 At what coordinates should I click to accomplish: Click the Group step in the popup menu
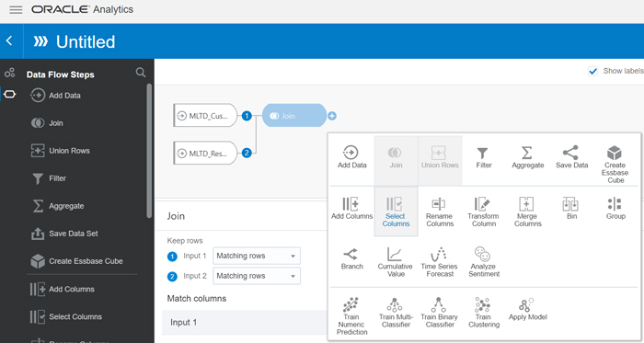[x=615, y=209]
